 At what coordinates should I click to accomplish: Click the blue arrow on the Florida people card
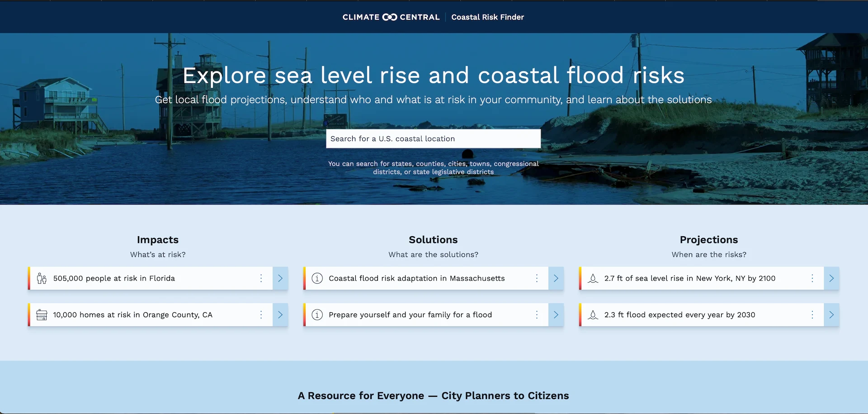(280, 278)
